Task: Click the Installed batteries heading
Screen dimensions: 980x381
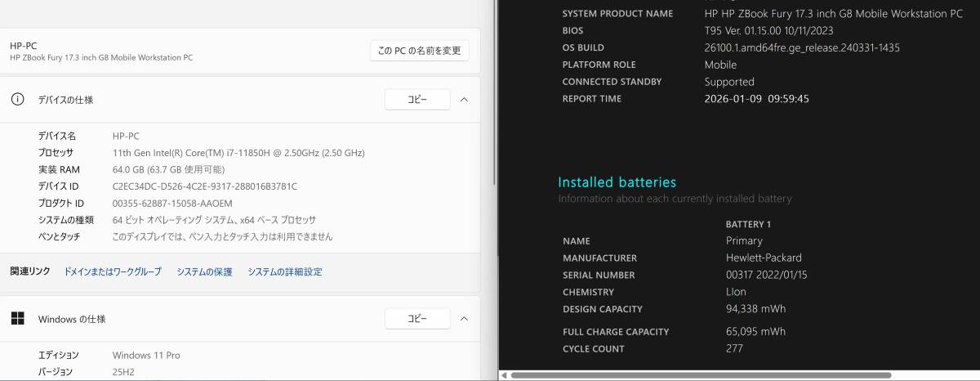Action: 617,182
